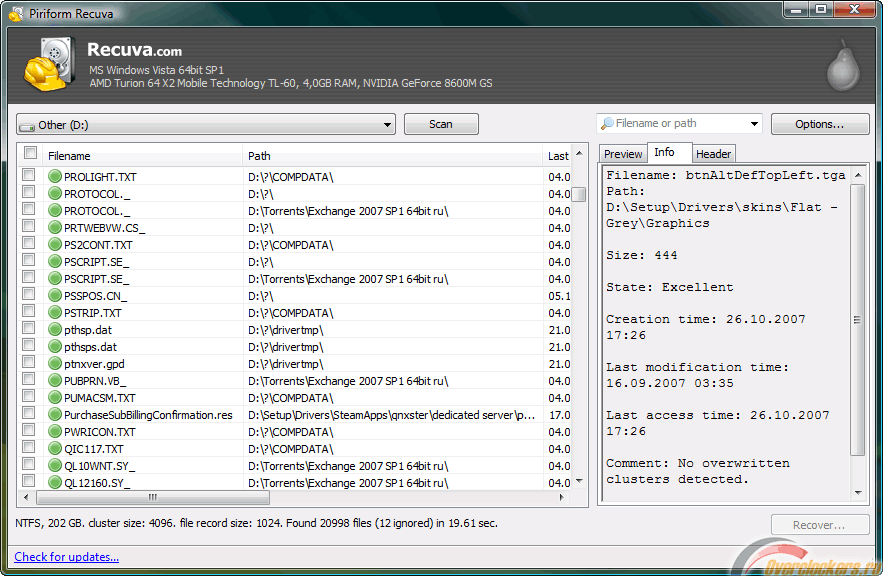
Task: Check the box for QIC117.TXT
Action: tap(28, 447)
